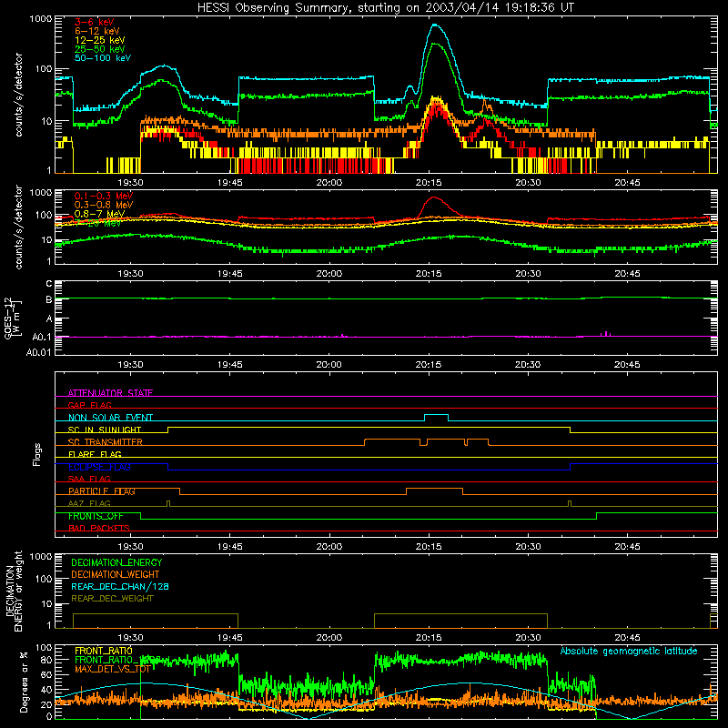The width and height of the screenshot is (728, 728).
Task: Click the red 0.1-0.3 MeV peak at 20:15
Action: (x=435, y=197)
